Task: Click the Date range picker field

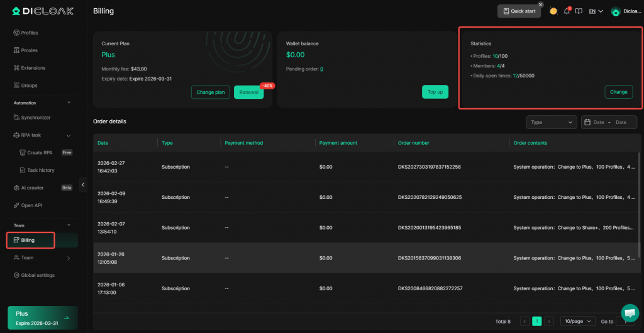Action: pos(609,122)
